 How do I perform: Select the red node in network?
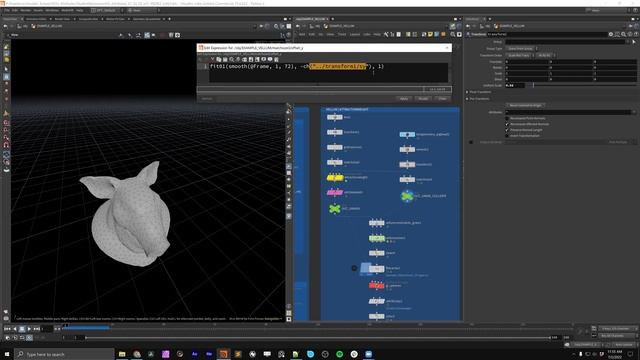pyautogui.click(x=376, y=285)
